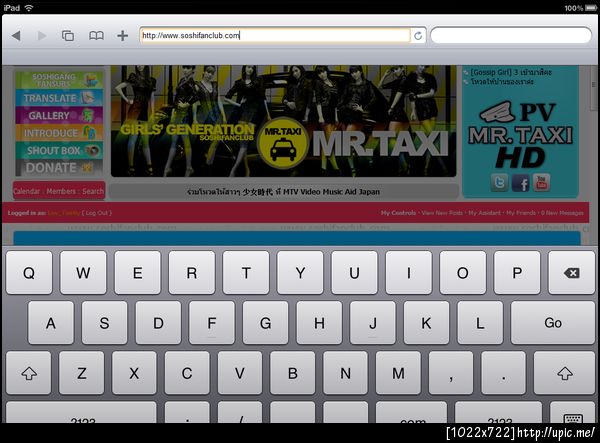Screen dimensions: 600x443
Task: Tap the C key
Action: [x=187, y=373]
